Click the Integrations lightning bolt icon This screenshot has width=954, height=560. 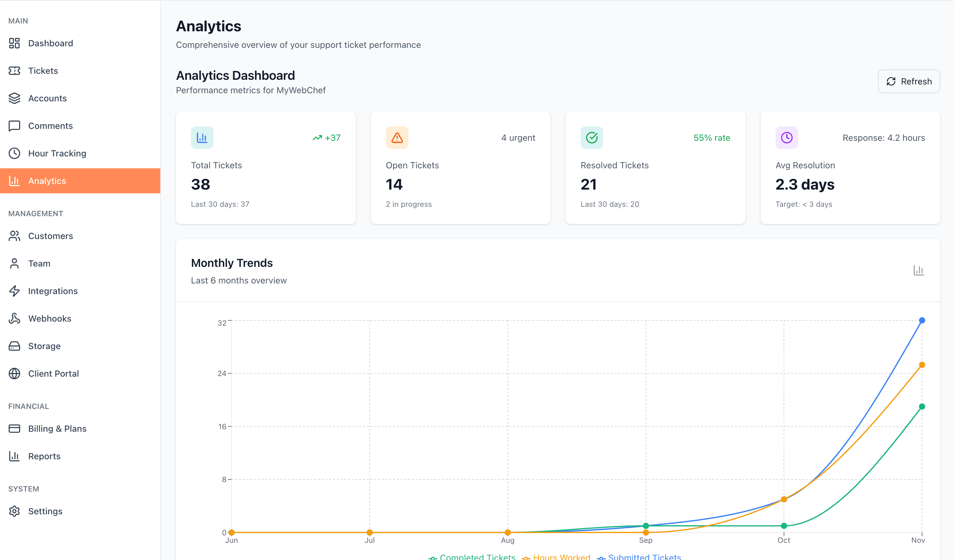click(14, 291)
